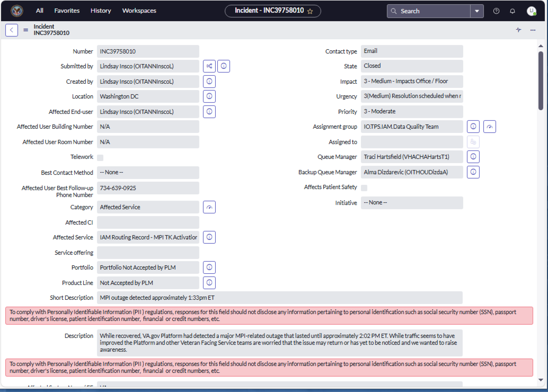
Task: Toggle the Telework checkbox
Action: coord(100,157)
